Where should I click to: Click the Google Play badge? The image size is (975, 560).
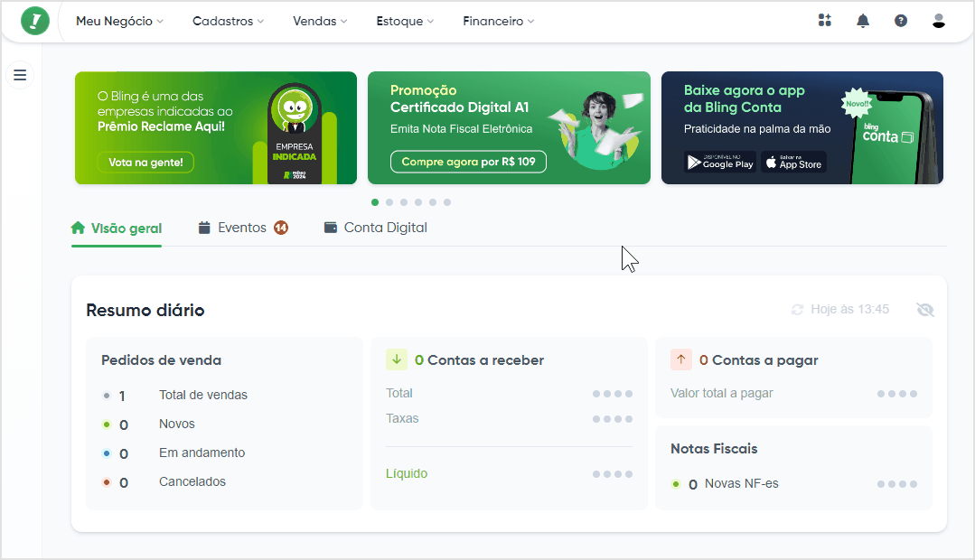pyautogui.click(x=720, y=163)
